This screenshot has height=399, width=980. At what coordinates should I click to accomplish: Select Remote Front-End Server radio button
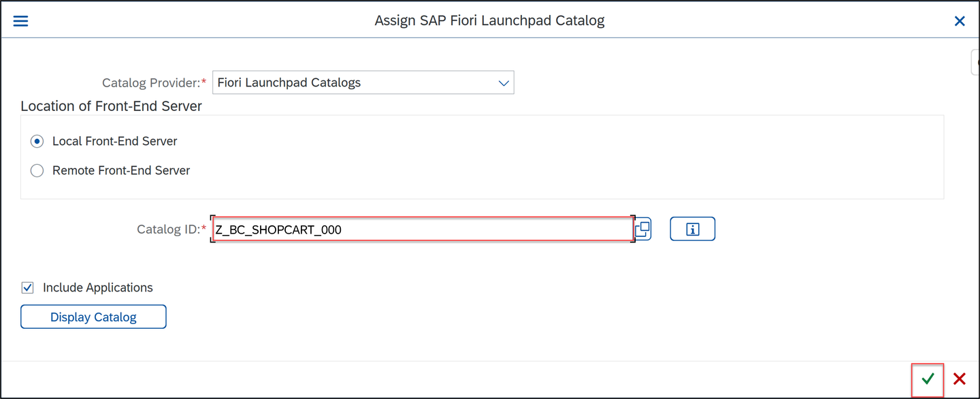37,171
